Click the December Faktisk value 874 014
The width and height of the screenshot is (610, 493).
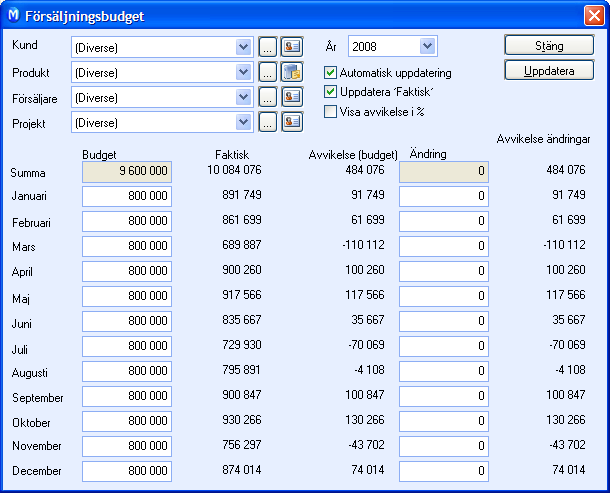click(242, 470)
